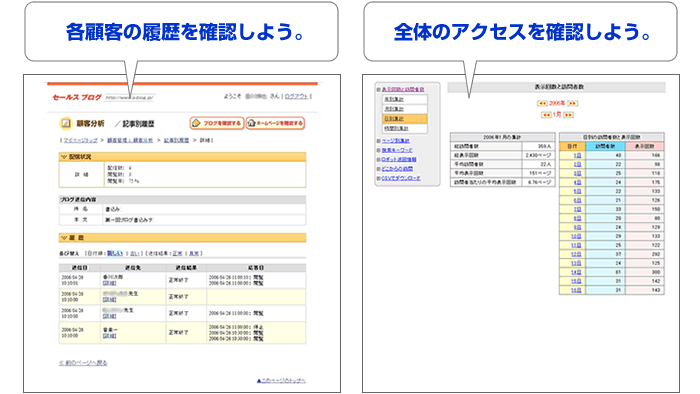Open day 14日 in the daily table
Screen dimensions: 700x394
[x=576, y=272]
